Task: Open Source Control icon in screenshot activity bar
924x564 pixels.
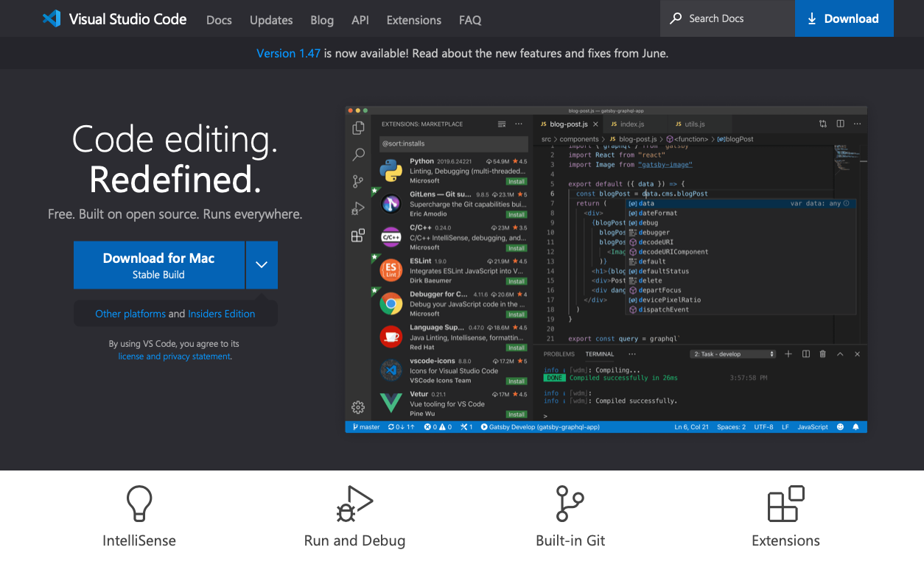Action: coord(358,181)
